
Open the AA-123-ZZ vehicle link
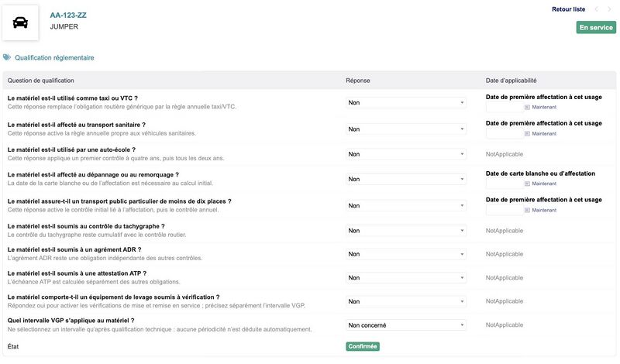click(68, 15)
